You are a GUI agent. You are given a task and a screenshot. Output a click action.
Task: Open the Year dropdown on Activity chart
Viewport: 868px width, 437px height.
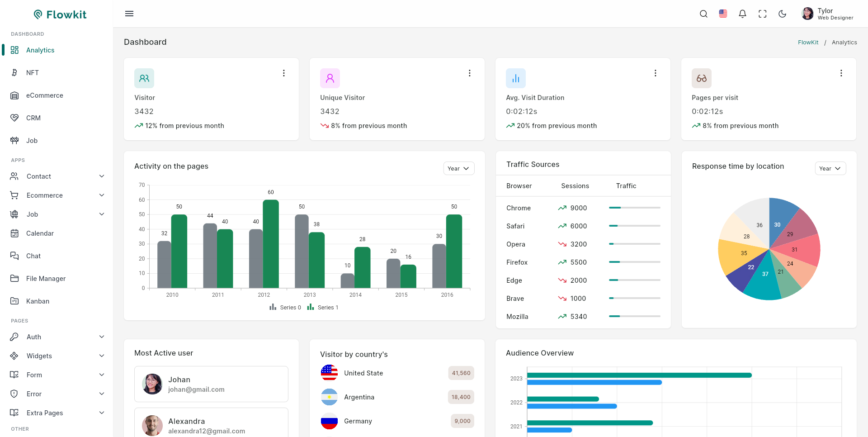(x=458, y=168)
